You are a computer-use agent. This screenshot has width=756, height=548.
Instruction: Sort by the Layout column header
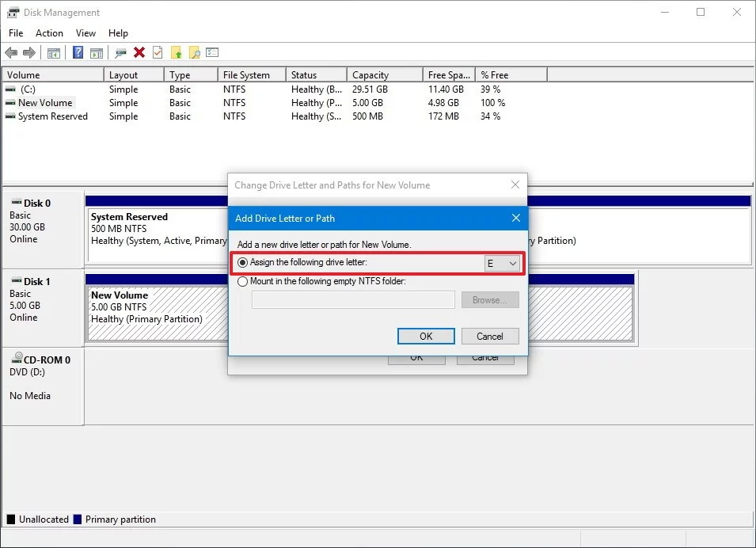(134, 74)
